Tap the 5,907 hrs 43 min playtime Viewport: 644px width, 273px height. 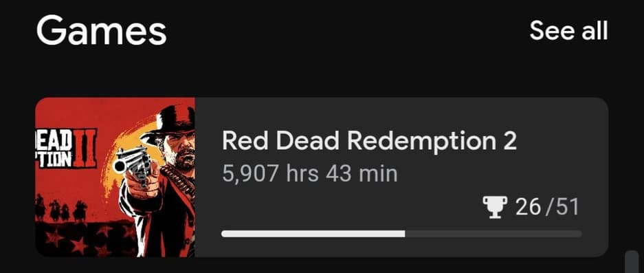[310, 174]
